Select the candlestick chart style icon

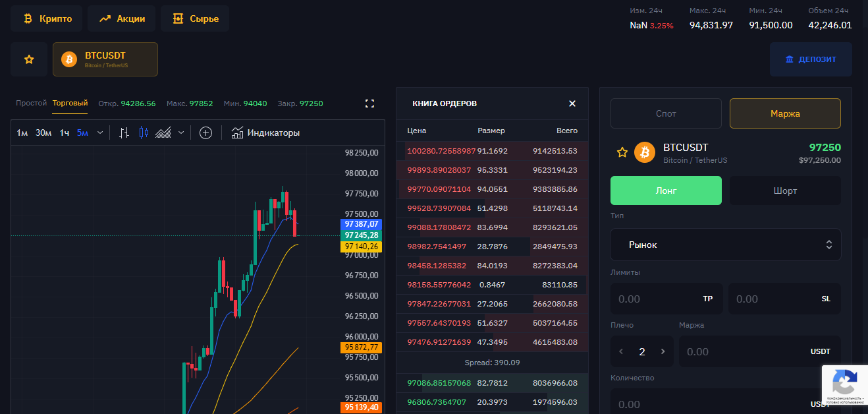pyautogui.click(x=144, y=133)
